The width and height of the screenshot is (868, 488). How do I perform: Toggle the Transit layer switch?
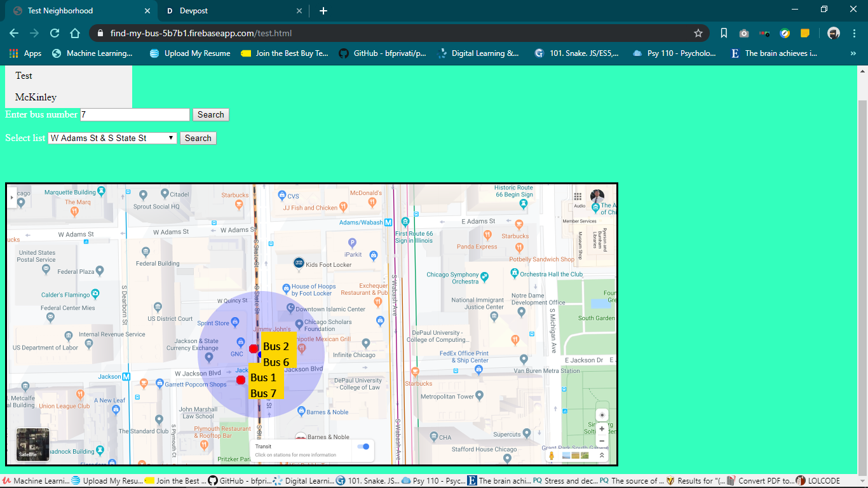[363, 447]
